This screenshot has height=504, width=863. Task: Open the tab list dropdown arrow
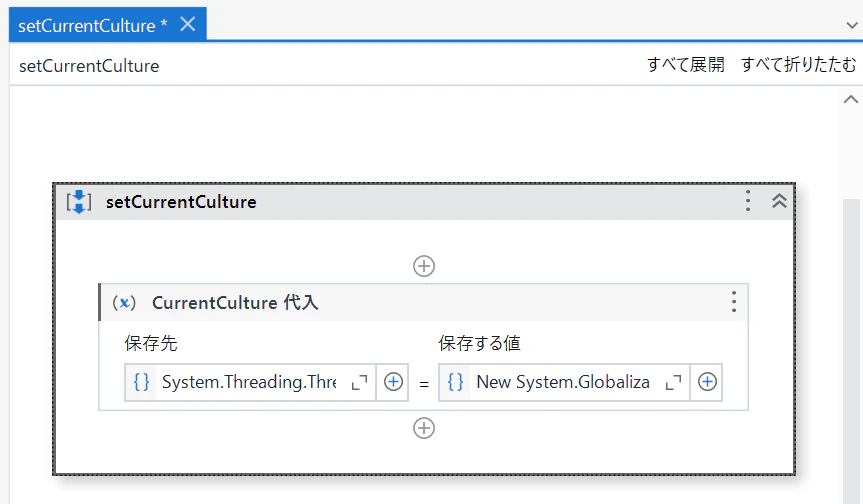pos(851,25)
